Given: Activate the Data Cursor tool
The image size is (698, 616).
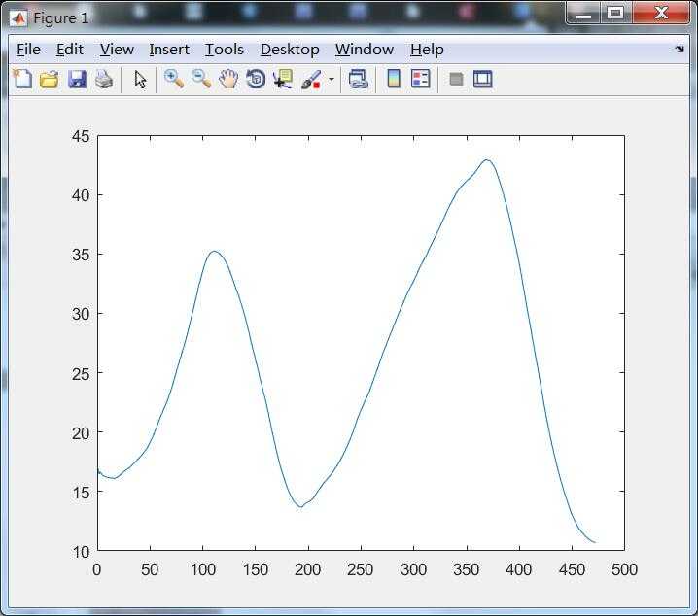Looking at the screenshot, I should coord(283,79).
